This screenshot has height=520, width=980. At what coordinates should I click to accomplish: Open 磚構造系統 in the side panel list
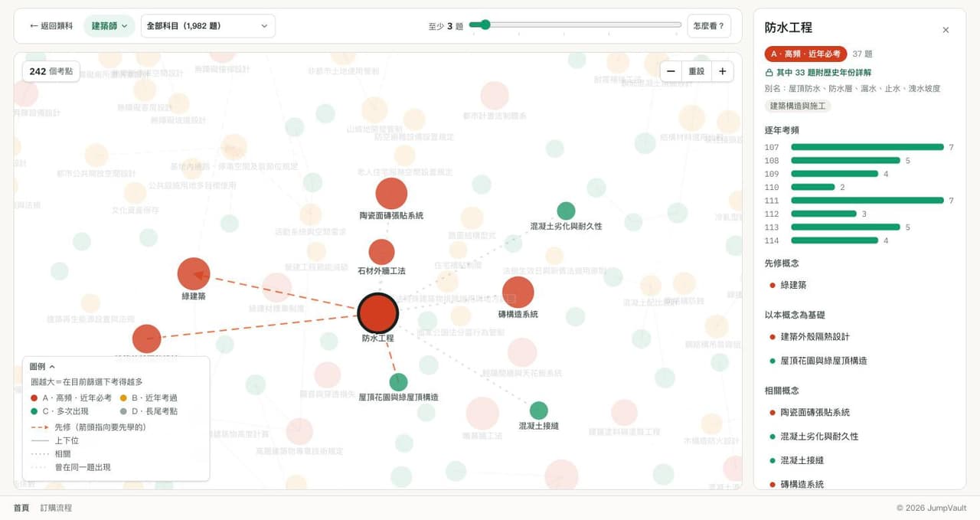point(802,484)
